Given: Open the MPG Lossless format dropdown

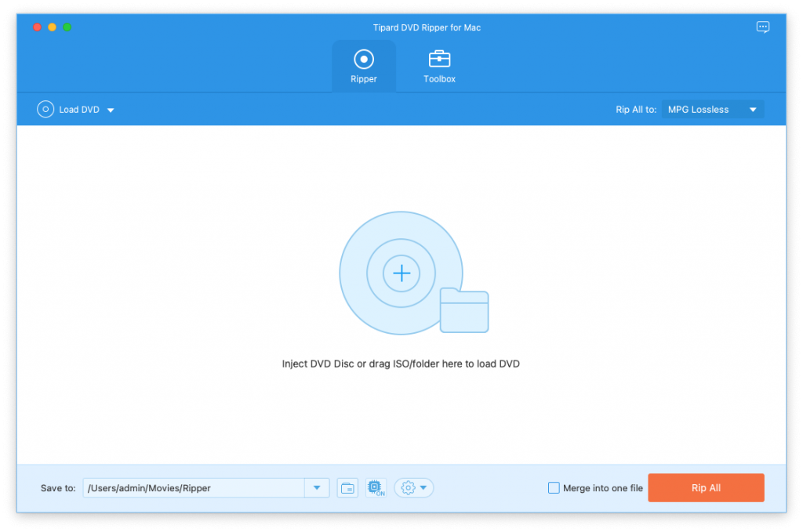Looking at the screenshot, I should (x=712, y=110).
